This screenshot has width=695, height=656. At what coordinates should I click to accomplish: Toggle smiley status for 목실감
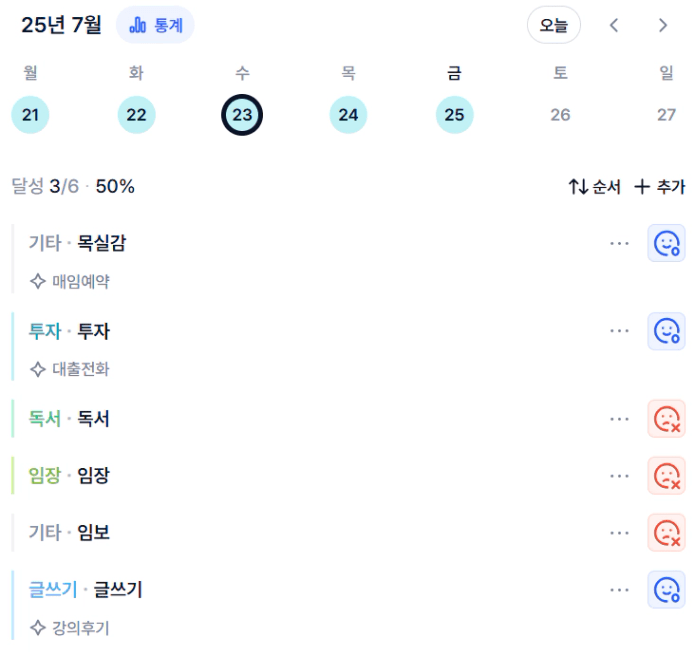click(667, 243)
